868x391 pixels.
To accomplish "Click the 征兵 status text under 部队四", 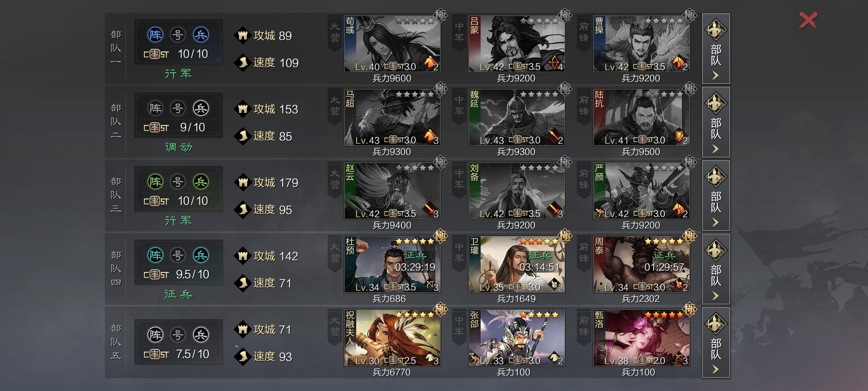I will click(178, 294).
